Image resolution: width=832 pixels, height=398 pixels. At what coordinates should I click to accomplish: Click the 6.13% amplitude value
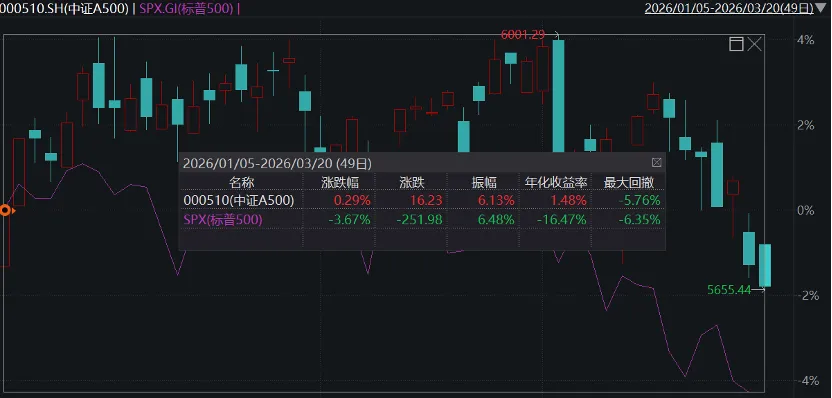(497, 200)
